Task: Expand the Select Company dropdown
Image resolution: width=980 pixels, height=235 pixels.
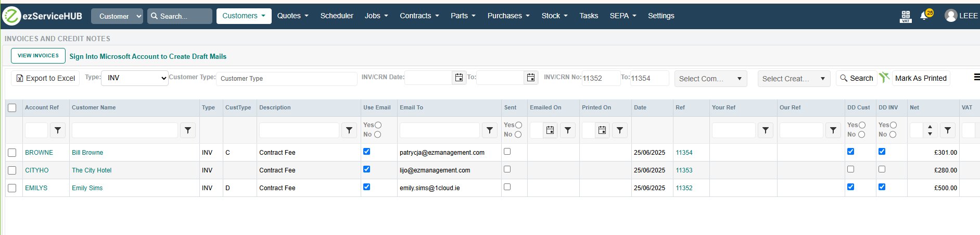Action: tap(710, 79)
